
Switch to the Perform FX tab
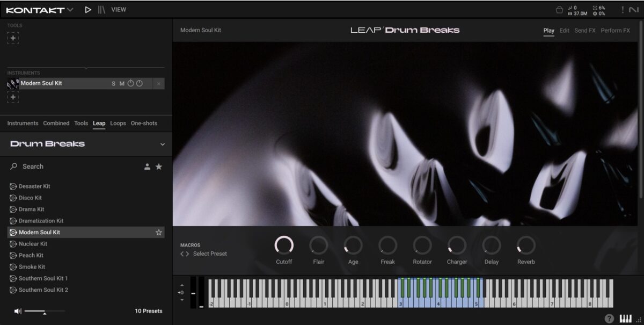pyautogui.click(x=615, y=31)
